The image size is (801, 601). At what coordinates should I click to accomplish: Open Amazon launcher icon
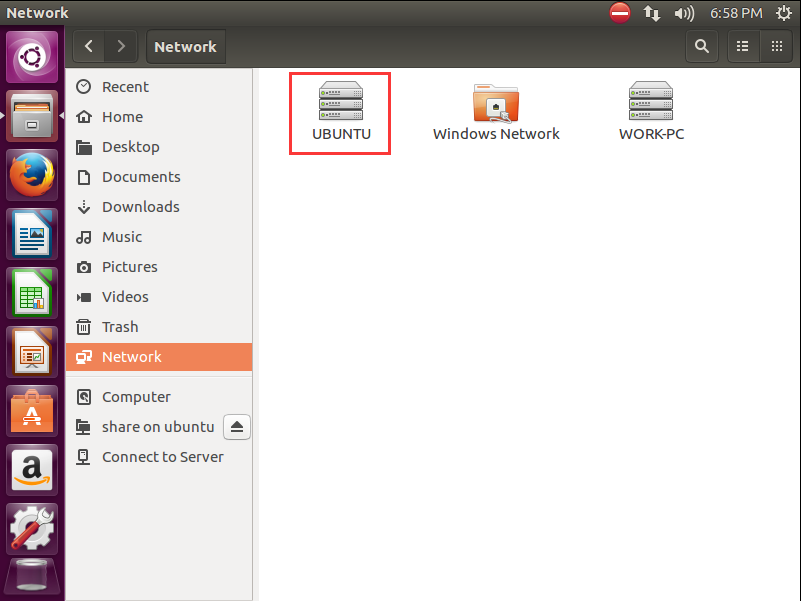[x=32, y=470]
